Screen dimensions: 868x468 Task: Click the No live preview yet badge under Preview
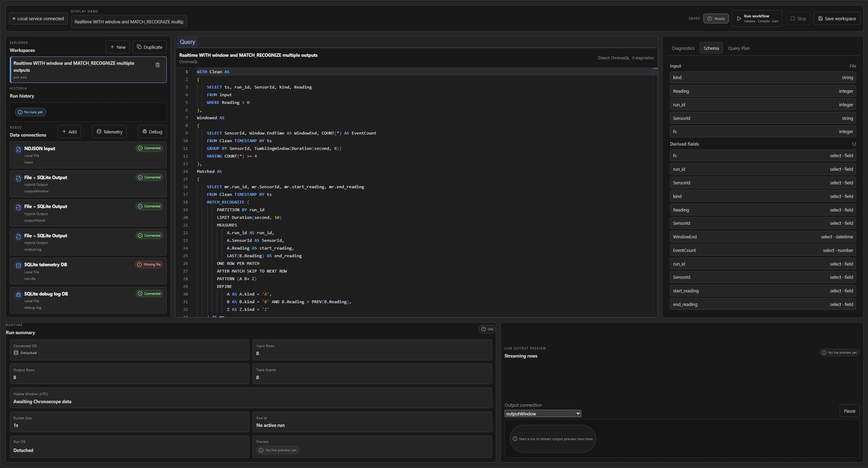[278, 450]
